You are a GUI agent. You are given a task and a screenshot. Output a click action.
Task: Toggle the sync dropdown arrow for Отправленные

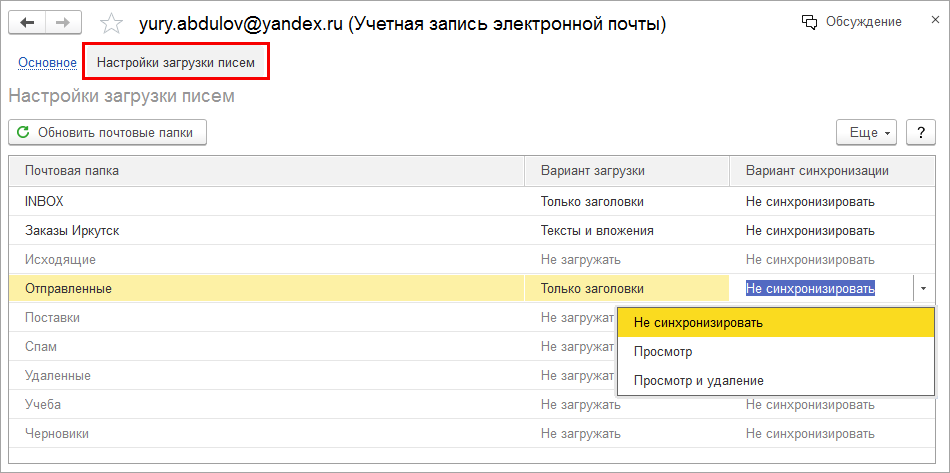[923, 289]
